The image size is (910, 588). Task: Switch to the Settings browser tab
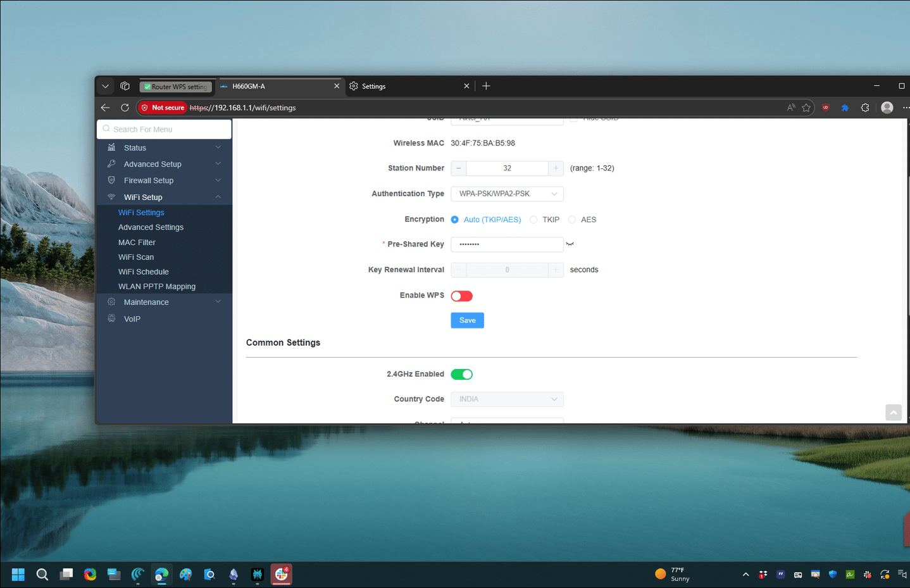[x=409, y=86]
